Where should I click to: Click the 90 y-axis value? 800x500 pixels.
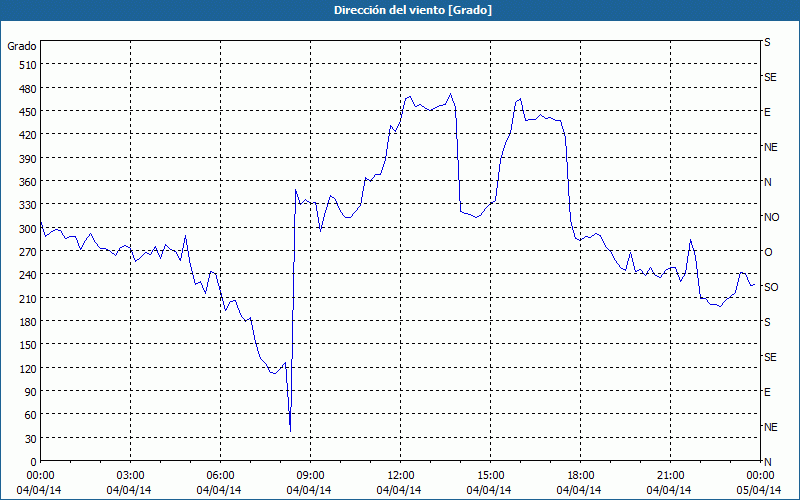pyautogui.click(x=31, y=392)
